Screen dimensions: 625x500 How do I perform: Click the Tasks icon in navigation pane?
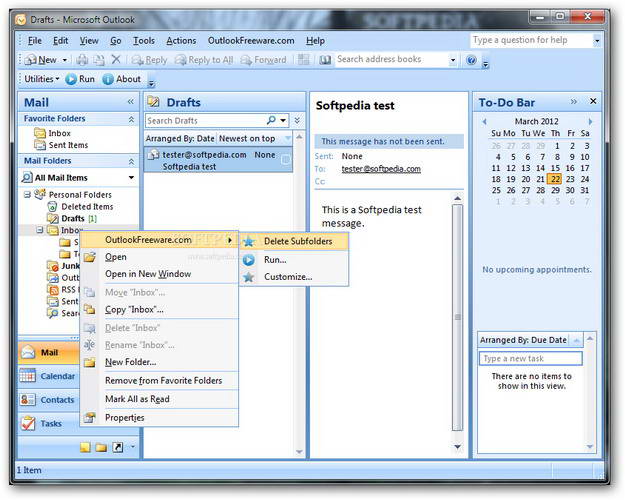coord(28,423)
